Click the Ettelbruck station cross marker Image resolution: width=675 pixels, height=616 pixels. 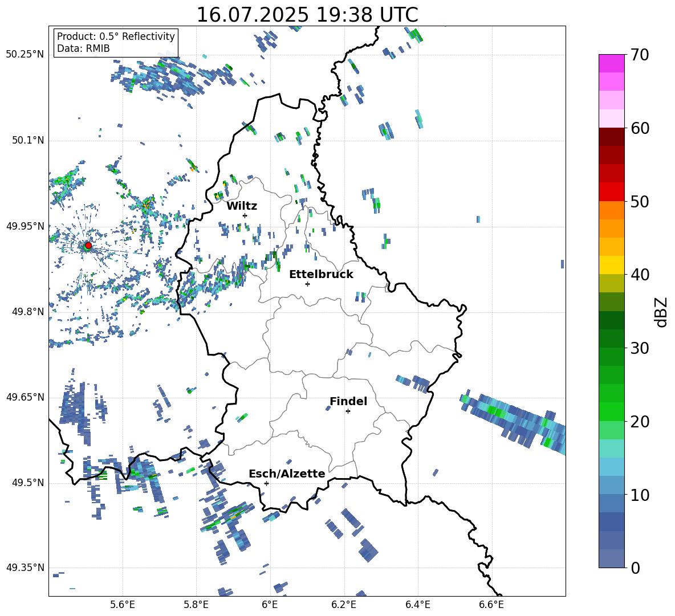pos(307,284)
